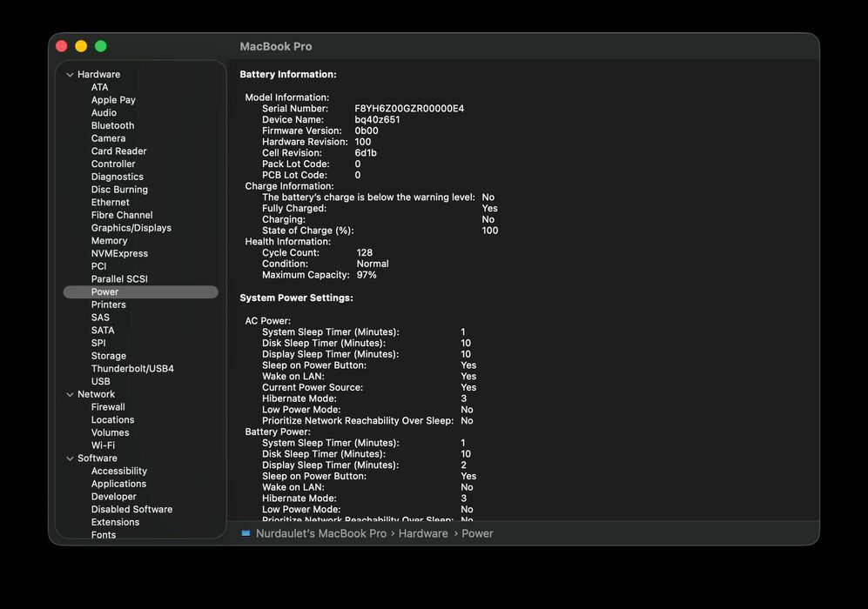868x609 pixels.
Task: Select Extensions under Software
Action: [x=115, y=522]
